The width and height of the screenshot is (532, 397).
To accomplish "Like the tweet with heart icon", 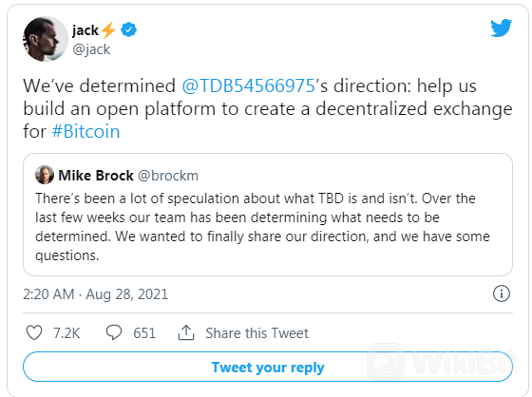I will click(34, 332).
